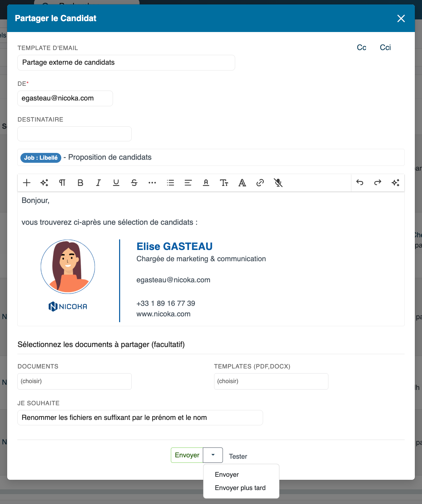Image resolution: width=422 pixels, height=504 pixels.
Task: Open the Template d'email dropdown
Action: tap(126, 63)
